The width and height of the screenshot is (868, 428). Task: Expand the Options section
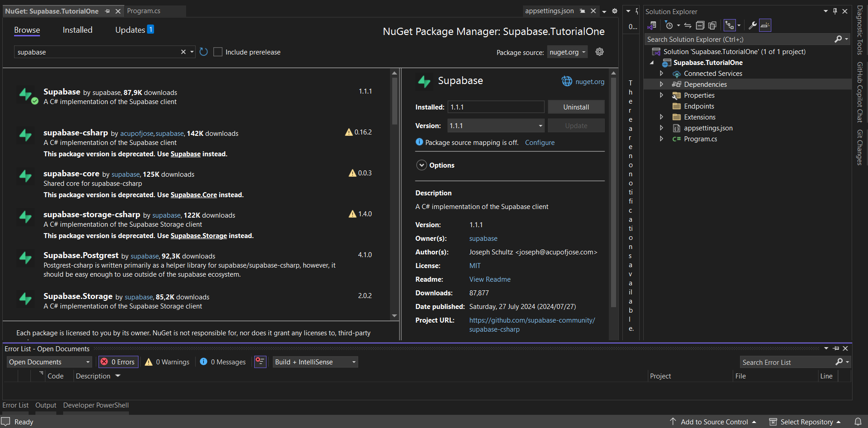point(422,165)
